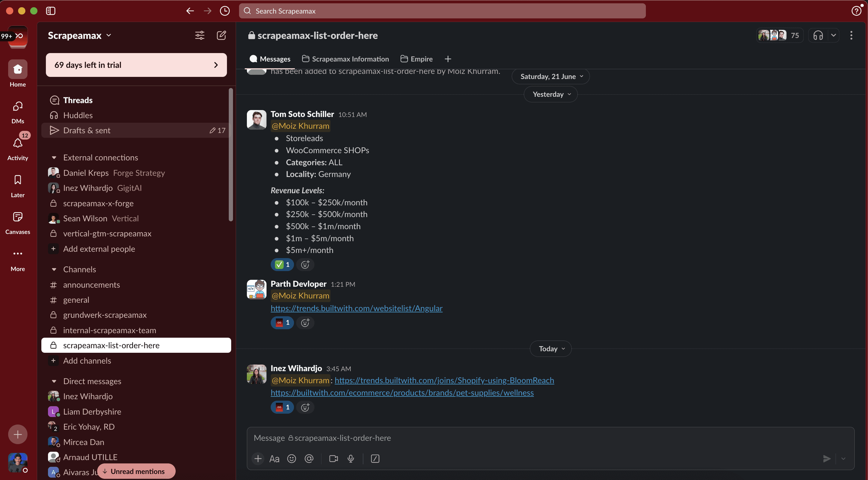
Task: Open channel more actions vertical dots
Action: 851,35
